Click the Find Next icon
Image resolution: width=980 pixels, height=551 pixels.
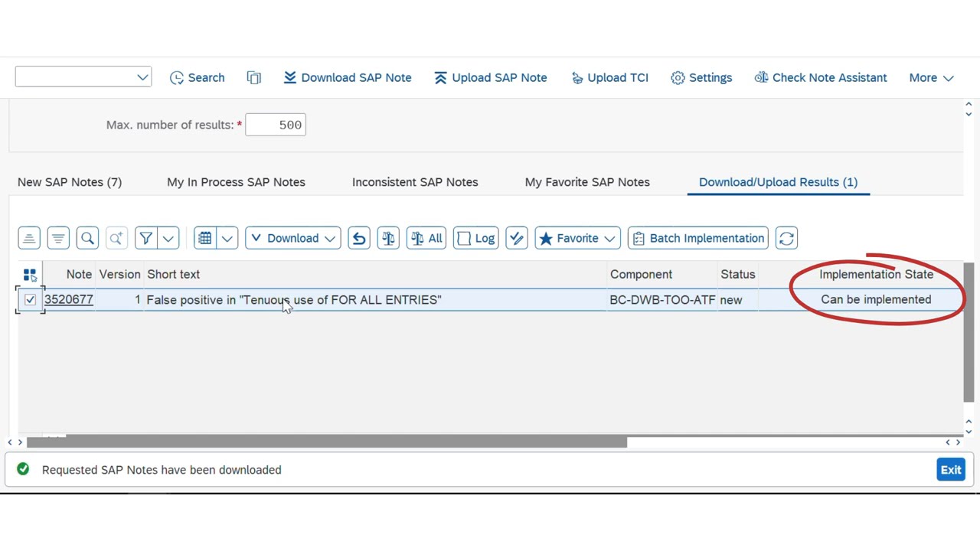point(116,238)
